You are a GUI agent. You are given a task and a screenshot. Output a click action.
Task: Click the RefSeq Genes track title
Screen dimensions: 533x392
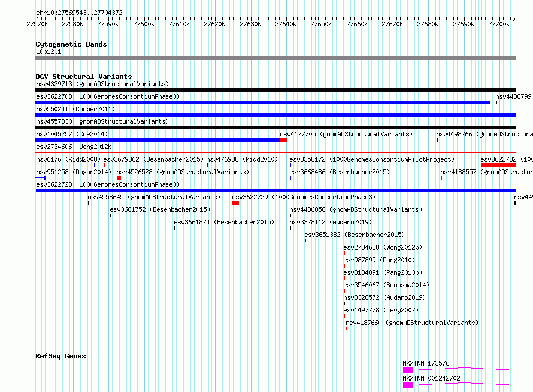60,356
